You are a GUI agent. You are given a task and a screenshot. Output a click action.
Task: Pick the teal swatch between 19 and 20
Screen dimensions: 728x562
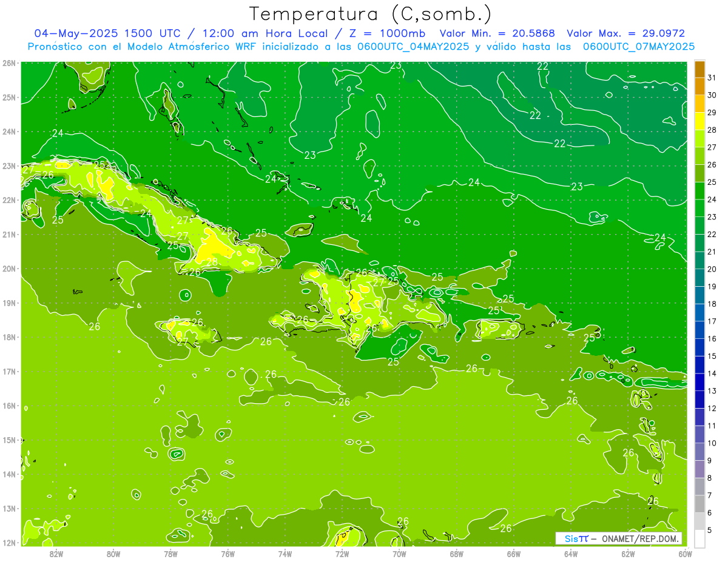[699, 278]
